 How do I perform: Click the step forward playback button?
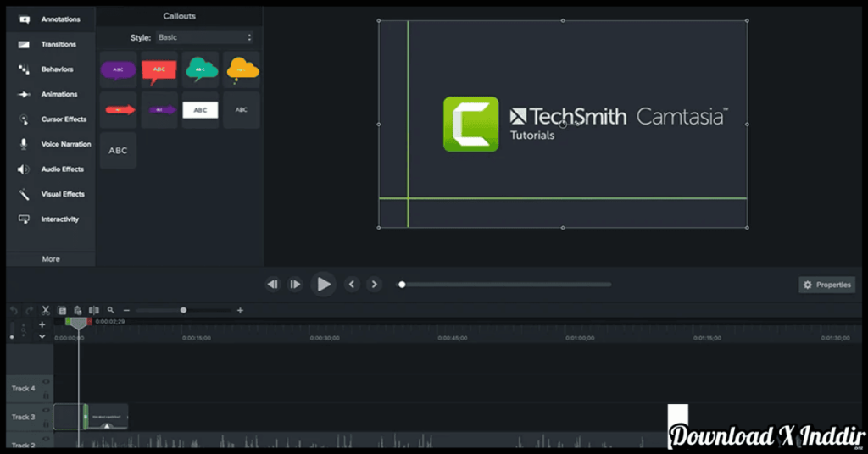(x=296, y=285)
